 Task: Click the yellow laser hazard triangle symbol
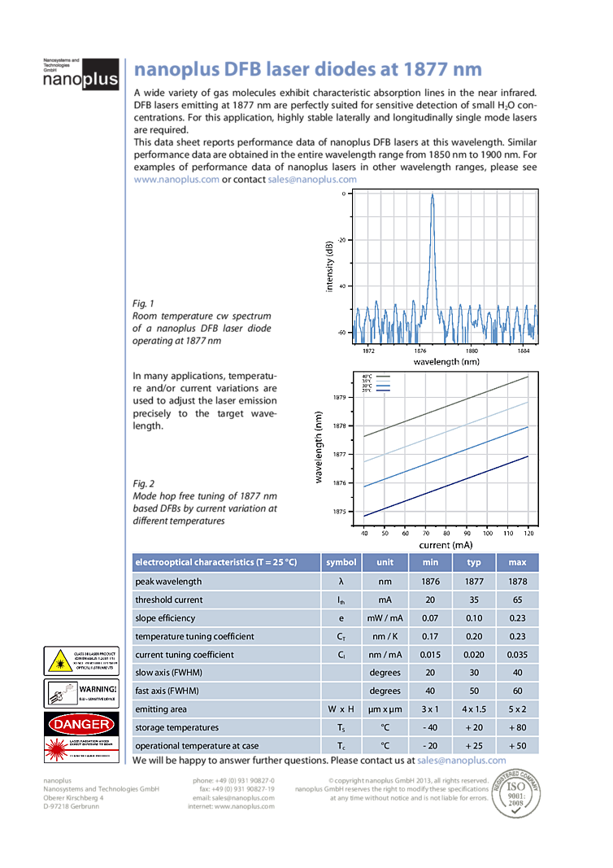[57, 661]
